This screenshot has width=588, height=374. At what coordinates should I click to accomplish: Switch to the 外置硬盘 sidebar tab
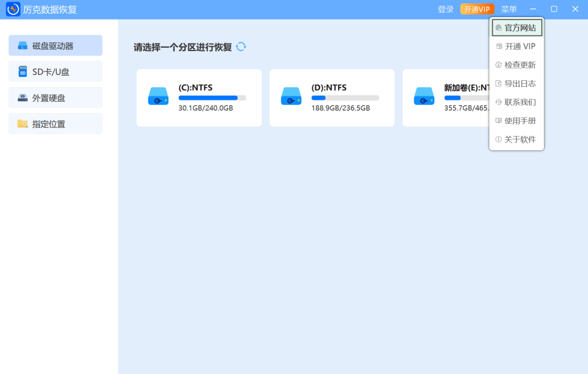(56, 98)
